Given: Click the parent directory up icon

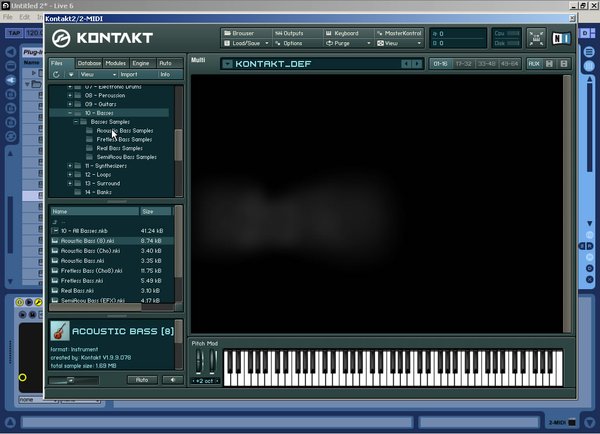Looking at the screenshot, I should pos(55,222).
